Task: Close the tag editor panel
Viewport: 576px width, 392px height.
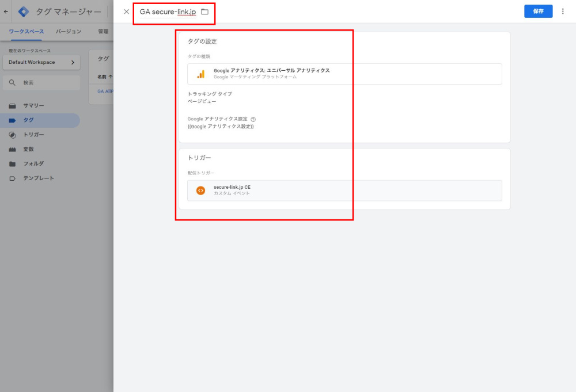Action: point(126,12)
